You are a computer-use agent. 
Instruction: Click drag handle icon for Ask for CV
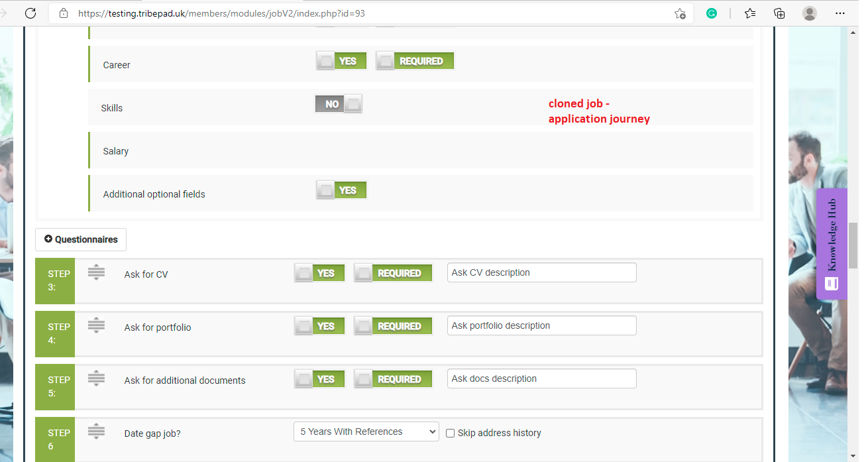97,272
